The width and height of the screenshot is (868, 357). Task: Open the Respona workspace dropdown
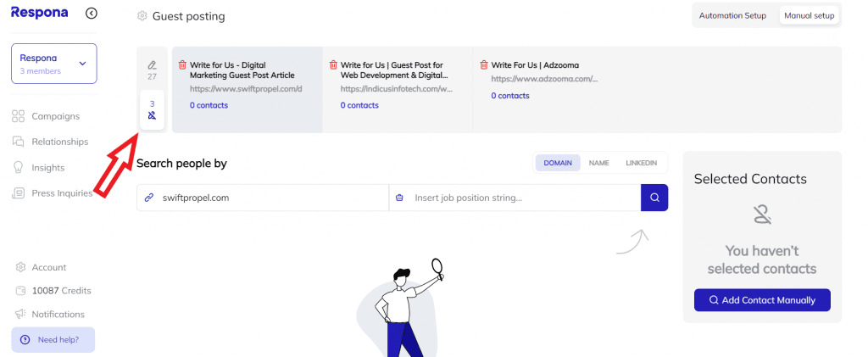click(53, 64)
